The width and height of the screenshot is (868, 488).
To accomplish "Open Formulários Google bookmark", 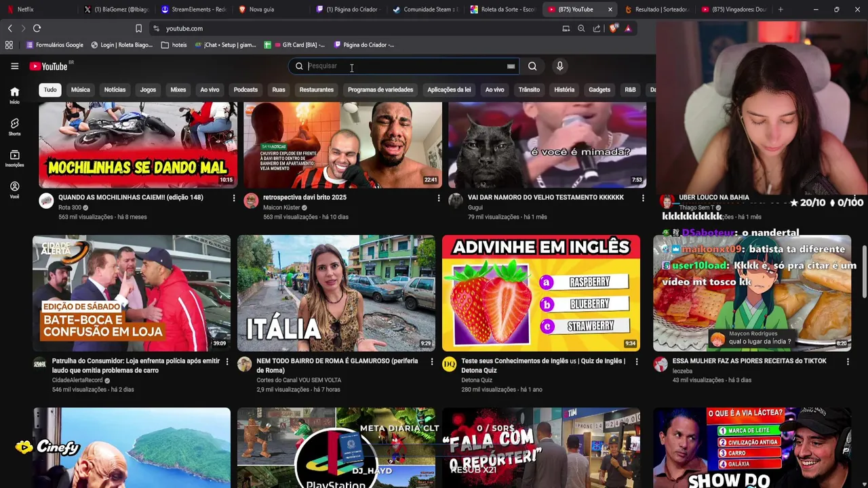I will point(54,45).
